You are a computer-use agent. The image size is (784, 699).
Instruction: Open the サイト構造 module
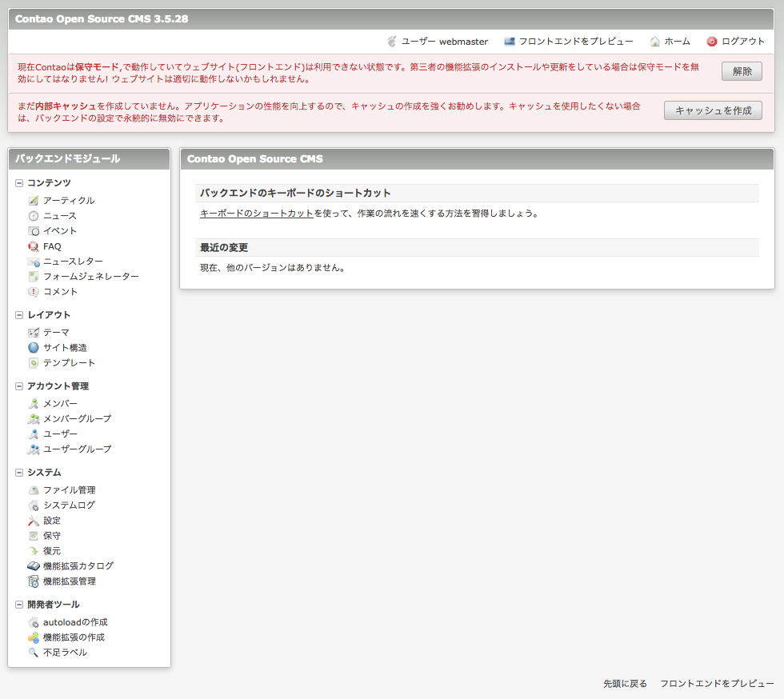tap(65, 347)
